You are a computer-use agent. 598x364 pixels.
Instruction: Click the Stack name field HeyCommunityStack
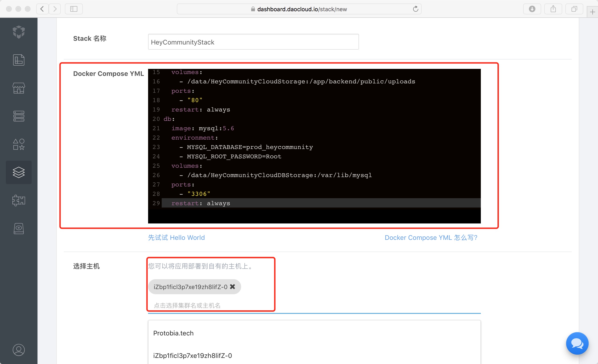click(253, 42)
